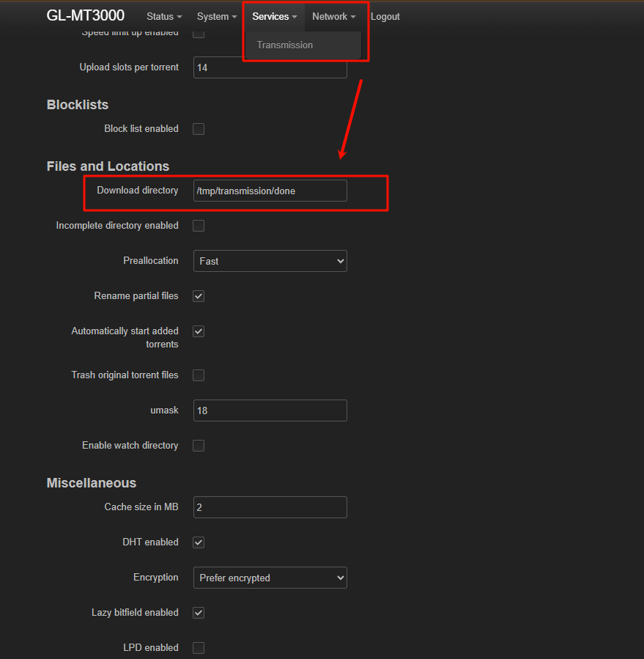Enable Incomplete directory checkbox

199,226
